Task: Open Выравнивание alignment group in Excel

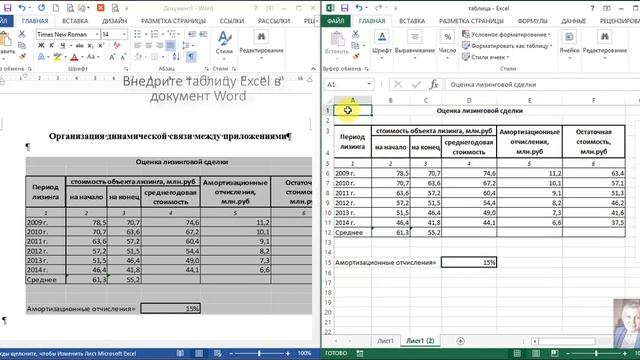Action: click(415, 45)
